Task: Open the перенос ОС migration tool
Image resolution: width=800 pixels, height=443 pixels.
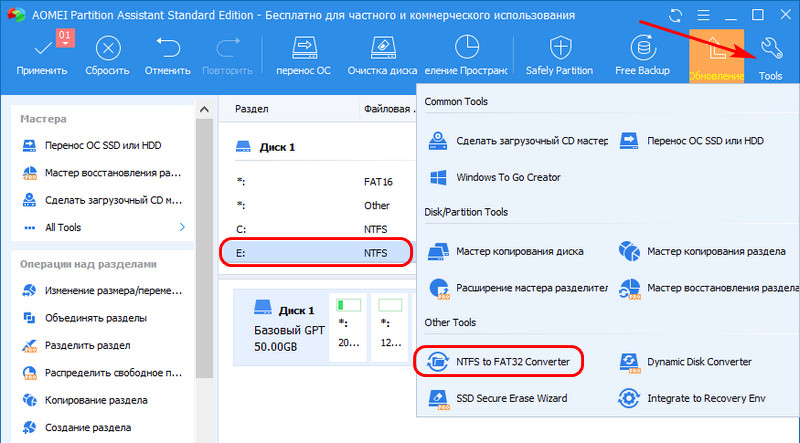Action: point(304,56)
